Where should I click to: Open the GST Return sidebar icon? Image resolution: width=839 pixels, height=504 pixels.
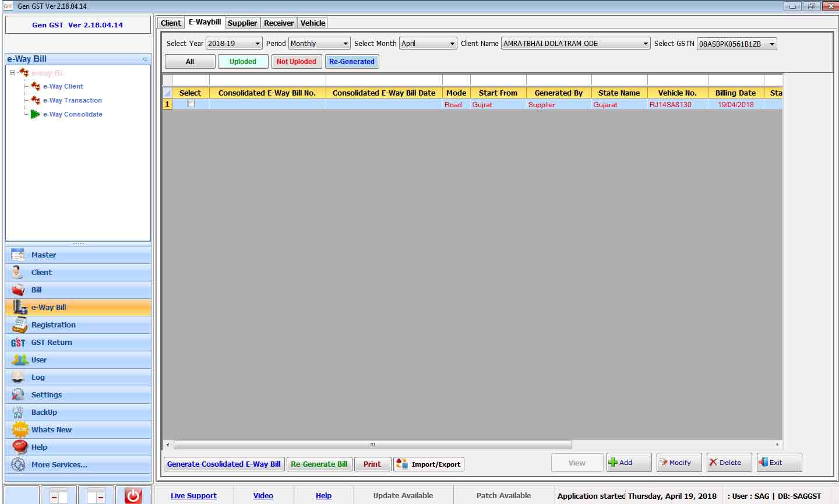18,343
